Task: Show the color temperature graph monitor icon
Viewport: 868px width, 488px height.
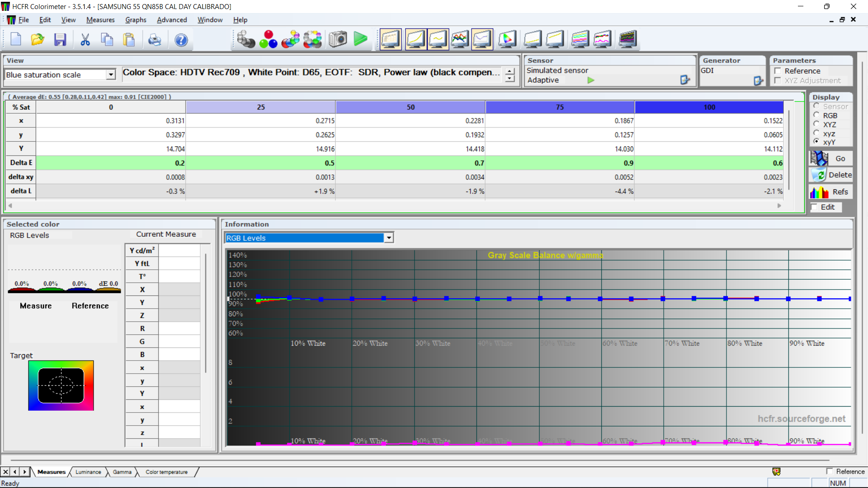Action: tap(482, 39)
